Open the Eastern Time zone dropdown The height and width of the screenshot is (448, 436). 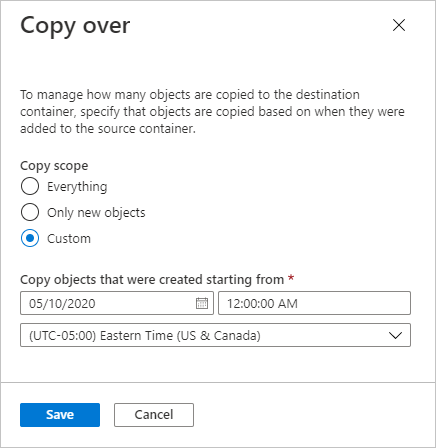pyautogui.click(x=215, y=335)
